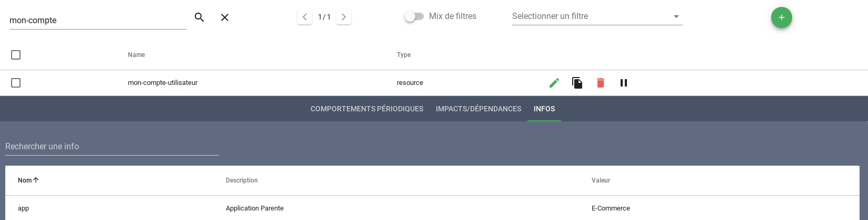Focus the mon-compte search input field
The width and height of the screenshot is (868, 220).
click(98, 21)
